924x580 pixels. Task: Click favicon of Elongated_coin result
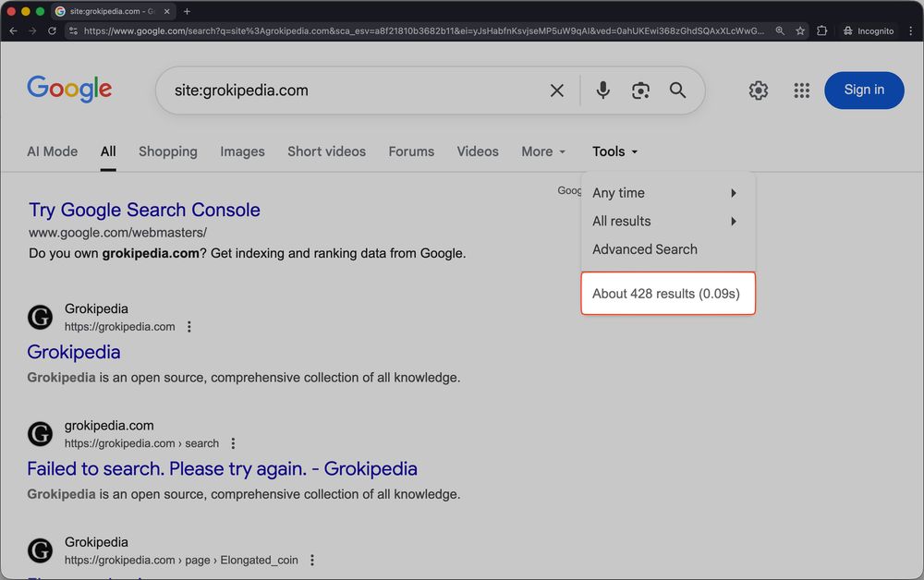click(40, 550)
